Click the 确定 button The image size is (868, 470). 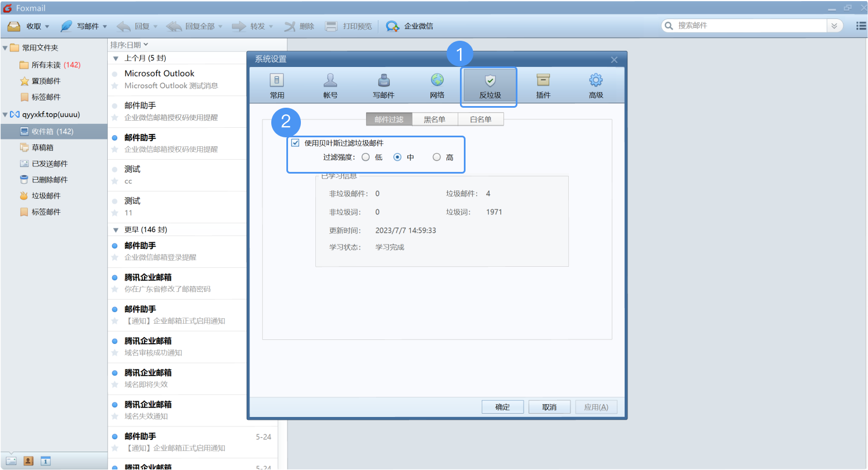point(502,407)
